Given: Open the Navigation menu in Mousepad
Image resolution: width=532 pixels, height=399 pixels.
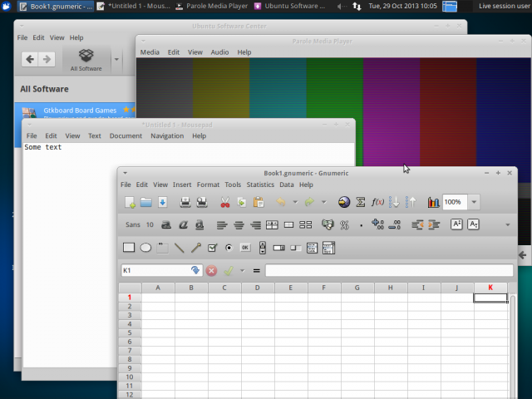Looking at the screenshot, I should tap(167, 135).
